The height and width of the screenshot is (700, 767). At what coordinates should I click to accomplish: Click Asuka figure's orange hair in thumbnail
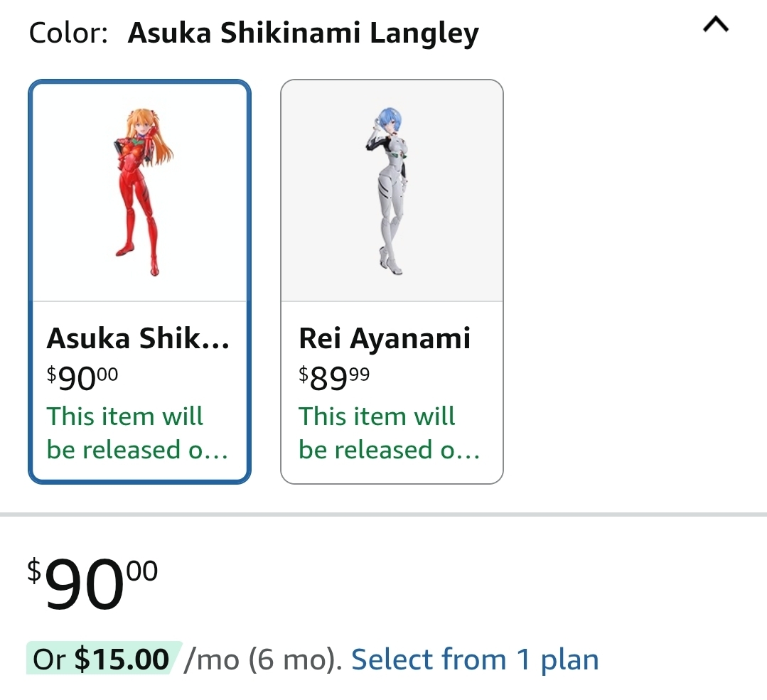tap(149, 127)
